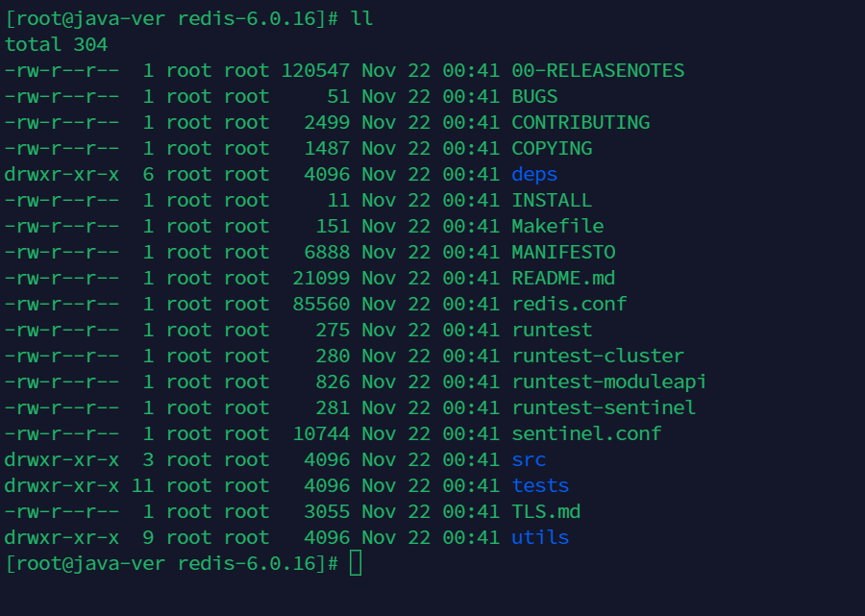Click the MANIFESTO filename

[x=563, y=252]
